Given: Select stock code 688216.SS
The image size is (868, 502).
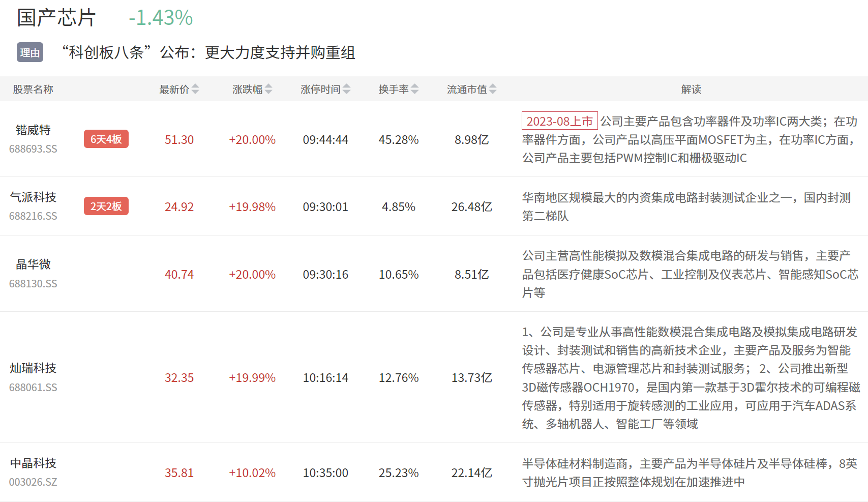Looking at the screenshot, I should click(x=33, y=216).
